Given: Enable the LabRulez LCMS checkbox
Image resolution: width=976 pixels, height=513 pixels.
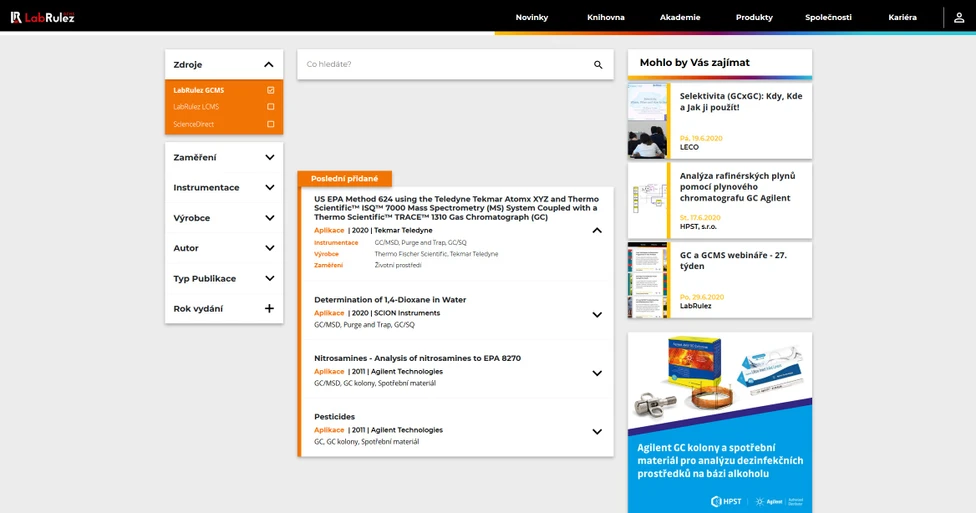Looking at the screenshot, I should click(x=270, y=107).
